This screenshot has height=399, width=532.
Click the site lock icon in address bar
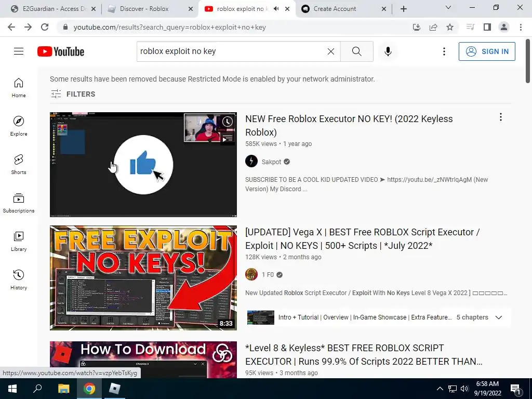65,27
